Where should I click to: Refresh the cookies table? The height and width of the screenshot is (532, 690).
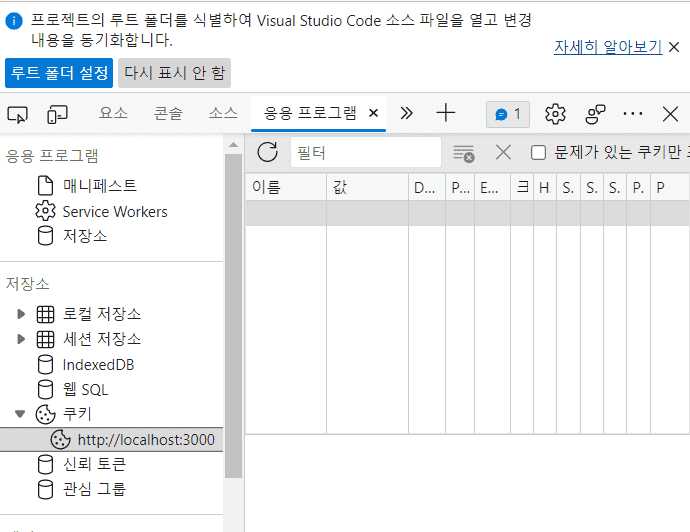click(x=268, y=152)
